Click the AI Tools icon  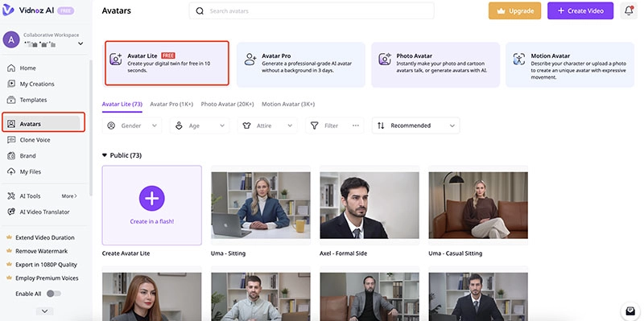click(x=11, y=196)
